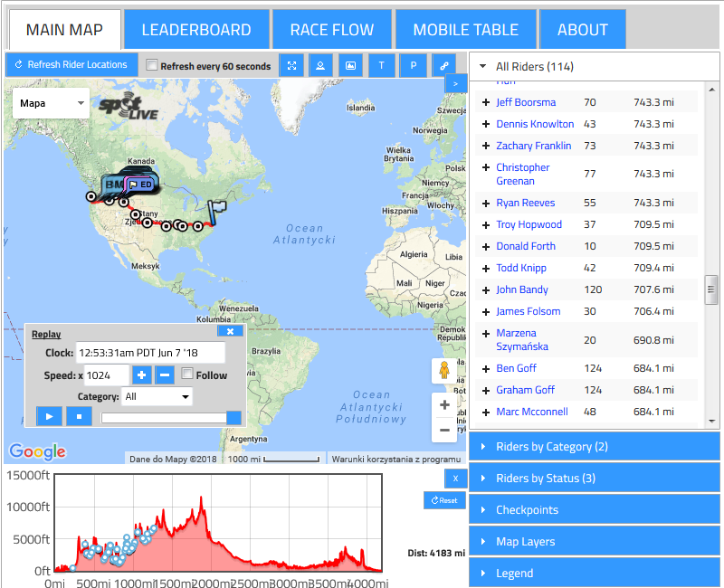This screenshot has height=588, width=724.
Task: Switch to the Leaderboard tab
Action: point(196,30)
